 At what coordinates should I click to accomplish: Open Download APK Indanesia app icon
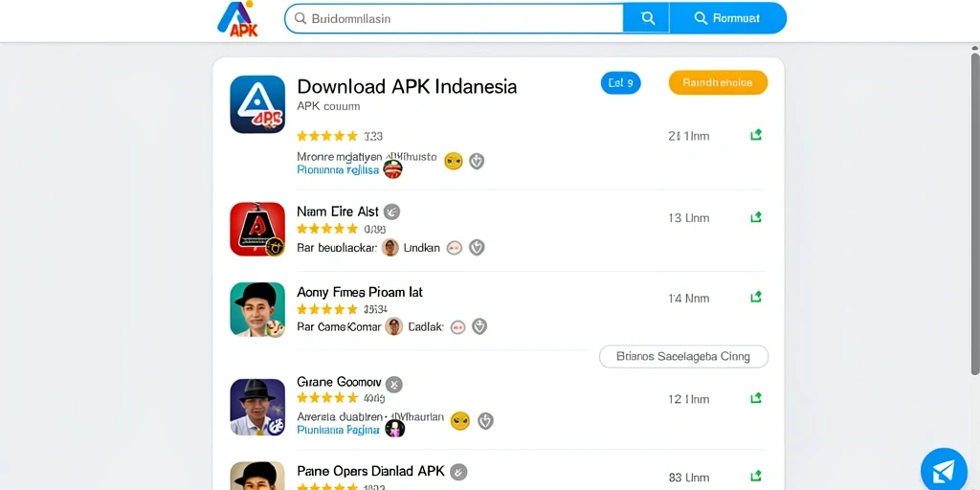257,104
